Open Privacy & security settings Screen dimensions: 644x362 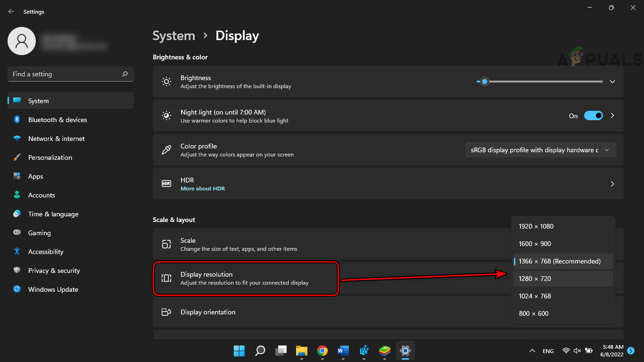(54, 271)
